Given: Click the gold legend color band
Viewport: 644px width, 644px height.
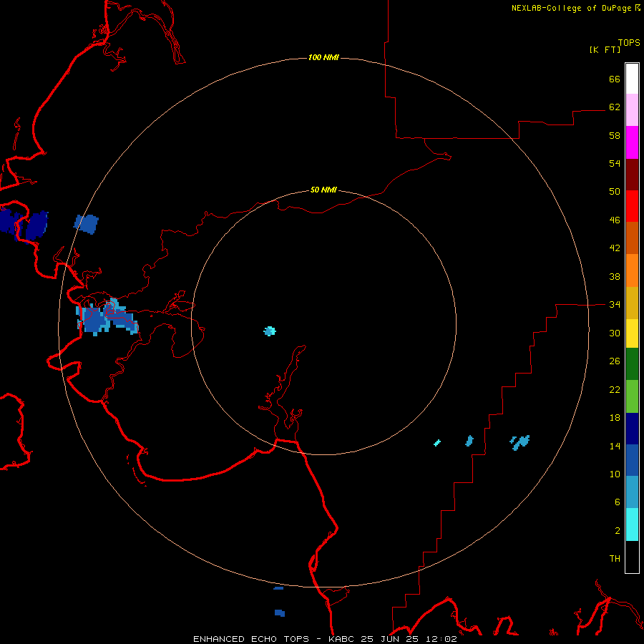Looking at the screenshot, I should click(x=632, y=303).
